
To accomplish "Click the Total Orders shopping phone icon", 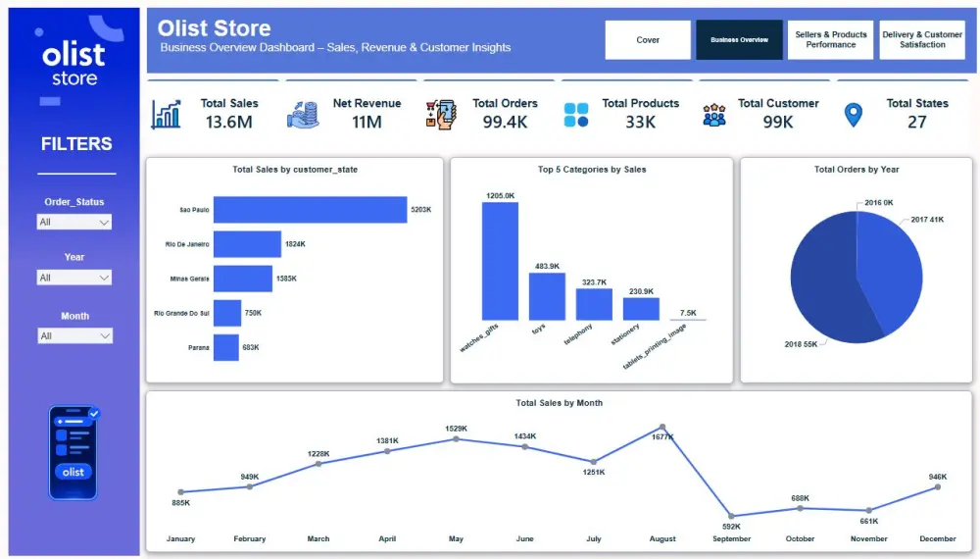I will point(441,115).
